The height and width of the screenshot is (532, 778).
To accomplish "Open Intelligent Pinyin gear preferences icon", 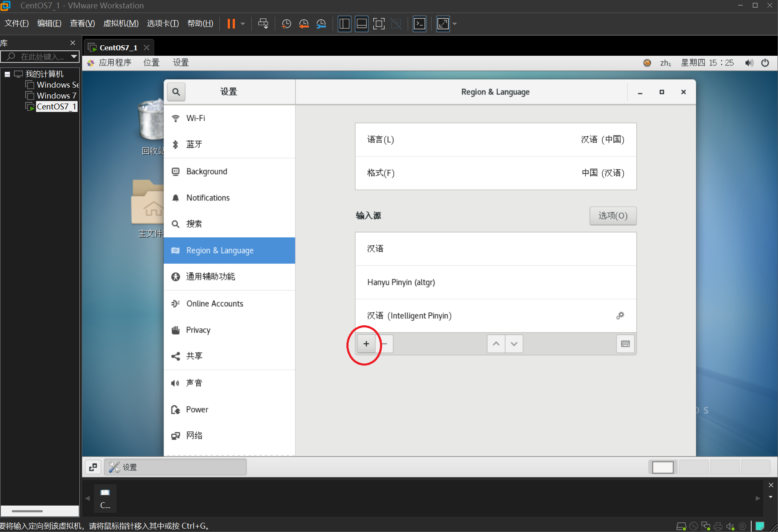I will (x=620, y=316).
